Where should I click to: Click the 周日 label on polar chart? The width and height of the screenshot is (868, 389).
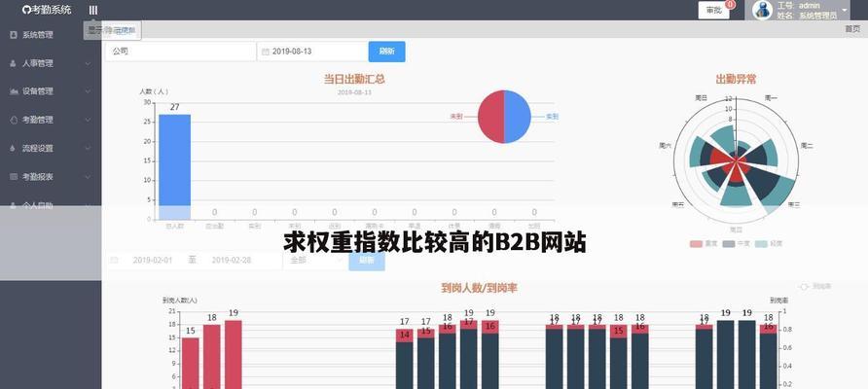tap(701, 98)
